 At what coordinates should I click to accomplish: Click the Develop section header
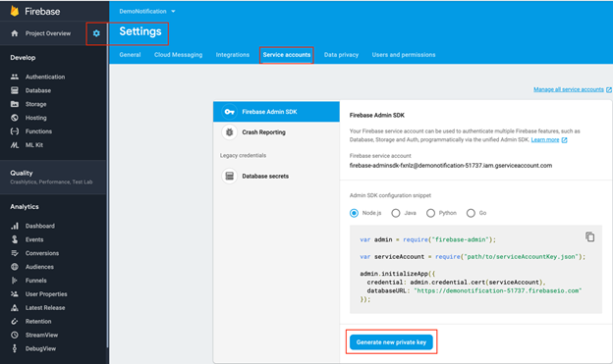coord(23,58)
